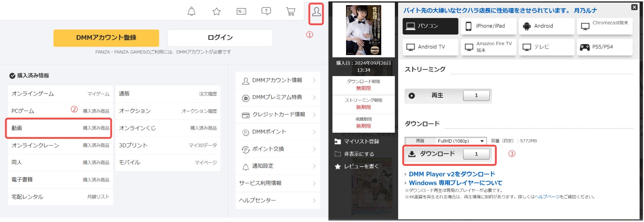The height and width of the screenshot is (222, 644).
Task: Open the モバイル マイページ row
Action: click(x=168, y=162)
